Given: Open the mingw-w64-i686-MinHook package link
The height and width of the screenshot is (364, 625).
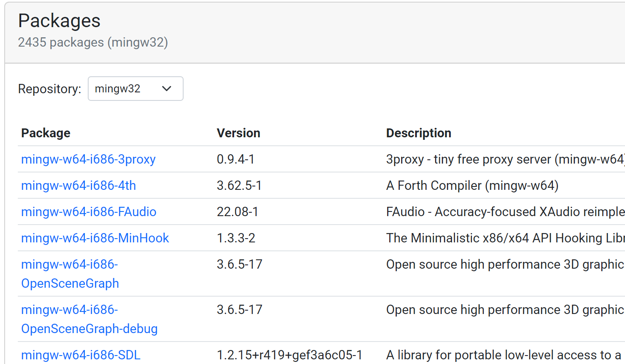Looking at the screenshot, I should [x=95, y=238].
